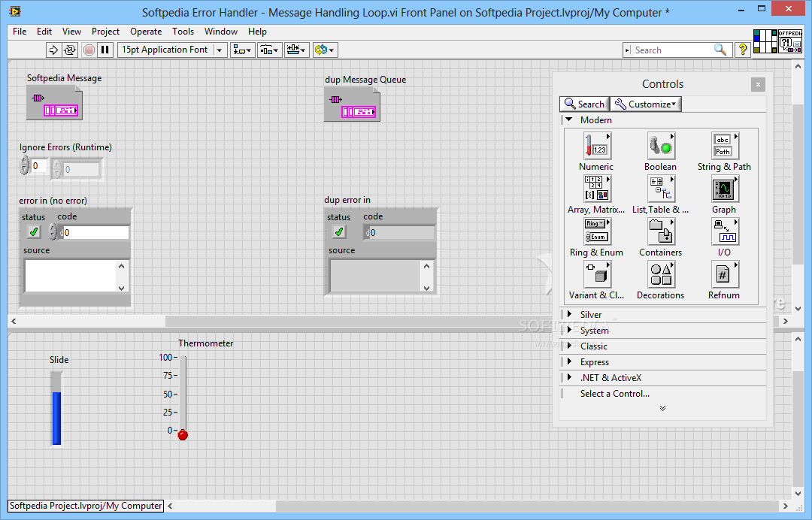This screenshot has height=520, width=812.
Task: Open the File menu
Action: point(20,32)
